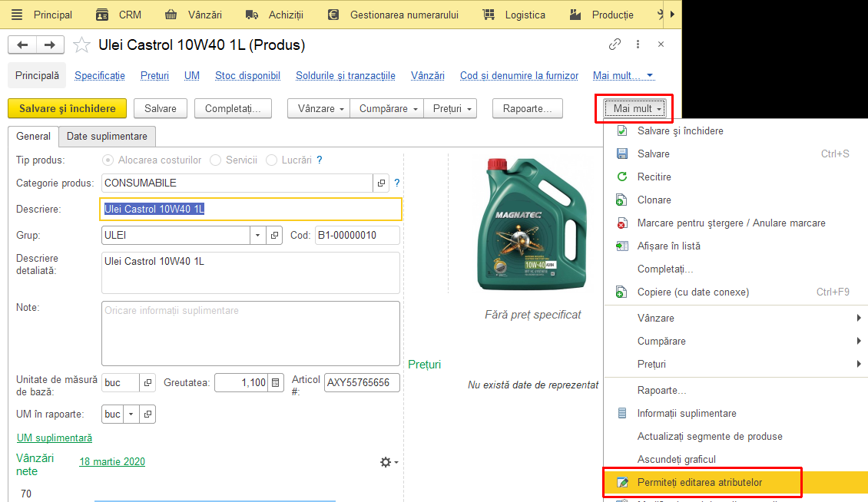
Task: Click the Producție factory icon
Action: pos(575,15)
